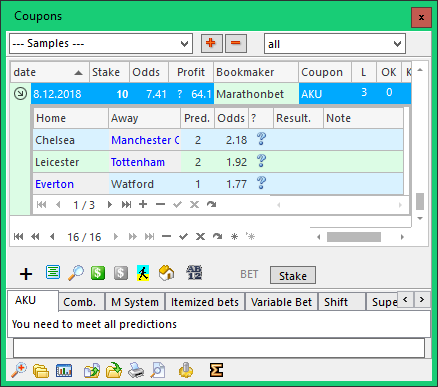Click the print preview page icon
Screen dimensions: 438x387
(x=158, y=370)
